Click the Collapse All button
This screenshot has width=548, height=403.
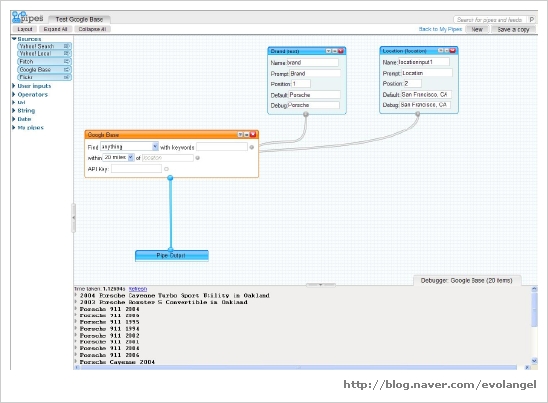[92, 29]
